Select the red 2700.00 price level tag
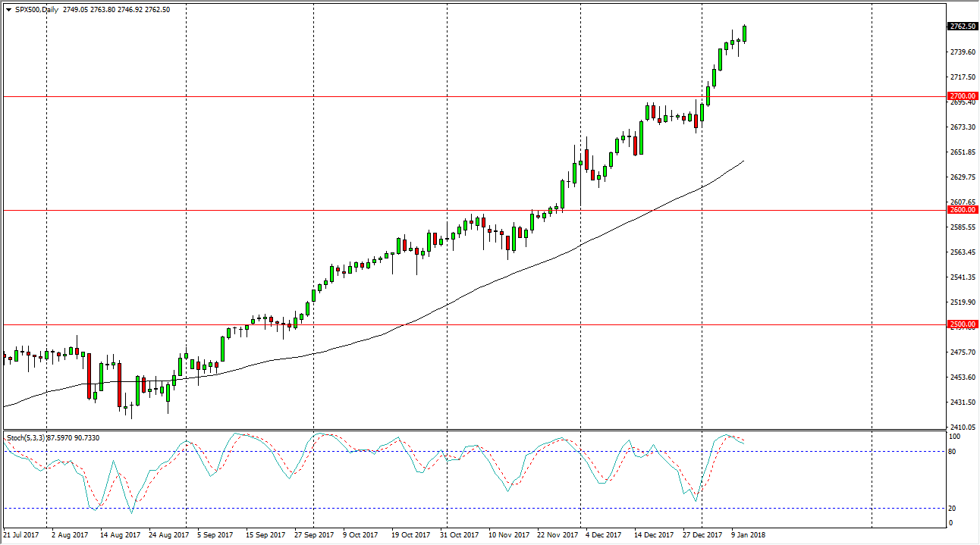 (x=962, y=96)
